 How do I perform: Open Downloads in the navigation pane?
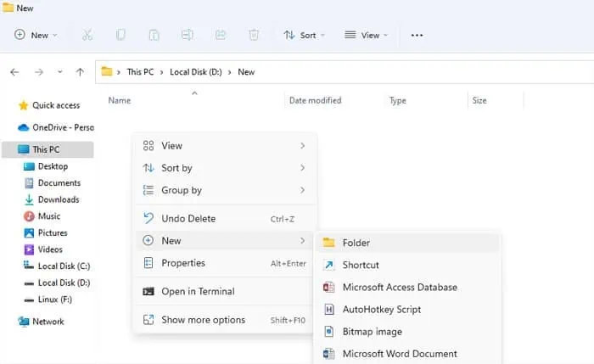tap(59, 199)
